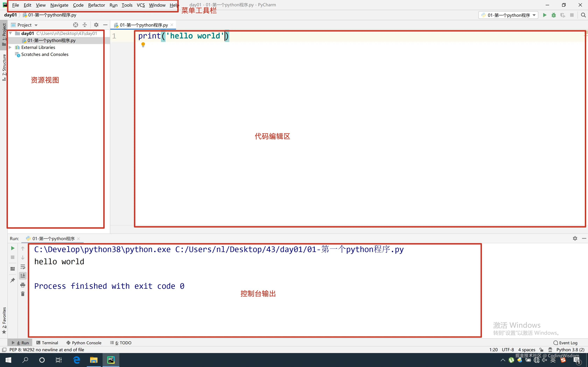Click the print icon in Run panel
Screen dimensions: 588x367
(x=23, y=285)
